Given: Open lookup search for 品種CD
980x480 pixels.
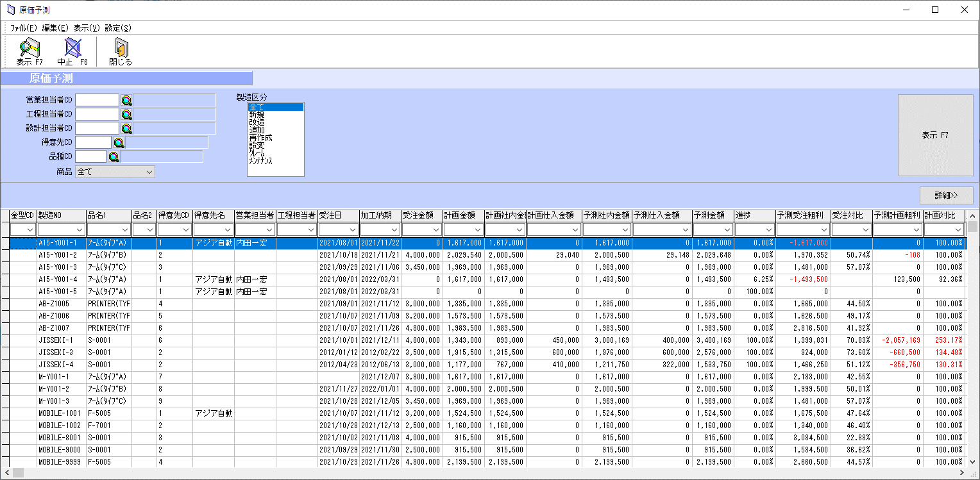Looking at the screenshot, I should [114, 156].
